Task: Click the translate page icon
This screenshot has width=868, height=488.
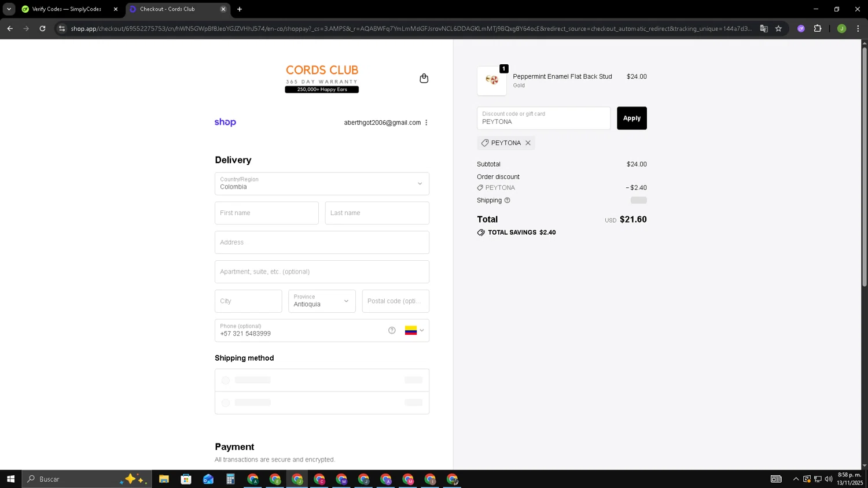Action: tap(764, 28)
